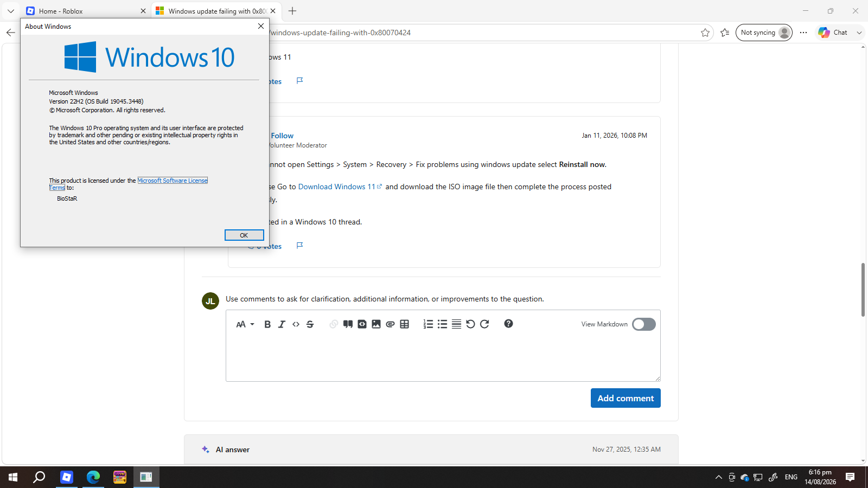
Task: Go back to the previous page in Edge
Action: 11,33
